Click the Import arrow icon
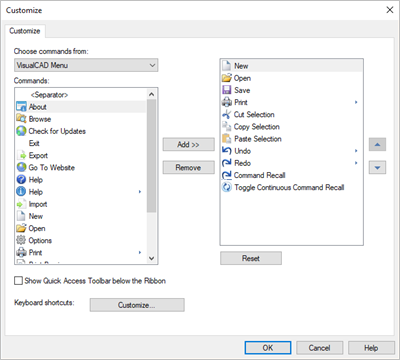The image size is (400, 360). [x=21, y=204]
